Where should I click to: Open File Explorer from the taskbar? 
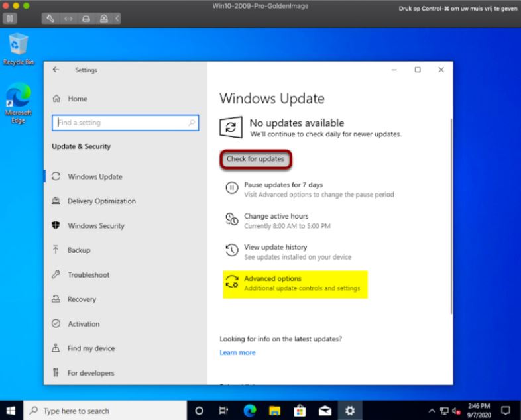[274, 411]
